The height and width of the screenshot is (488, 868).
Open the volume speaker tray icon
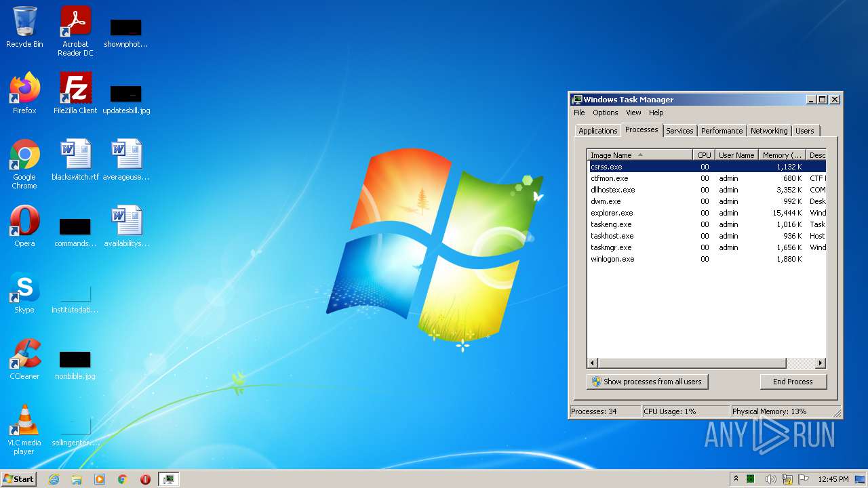pyautogui.click(x=770, y=479)
